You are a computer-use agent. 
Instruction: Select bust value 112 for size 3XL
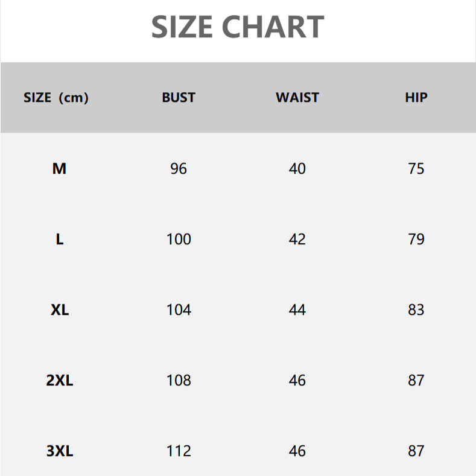pyautogui.click(x=179, y=451)
